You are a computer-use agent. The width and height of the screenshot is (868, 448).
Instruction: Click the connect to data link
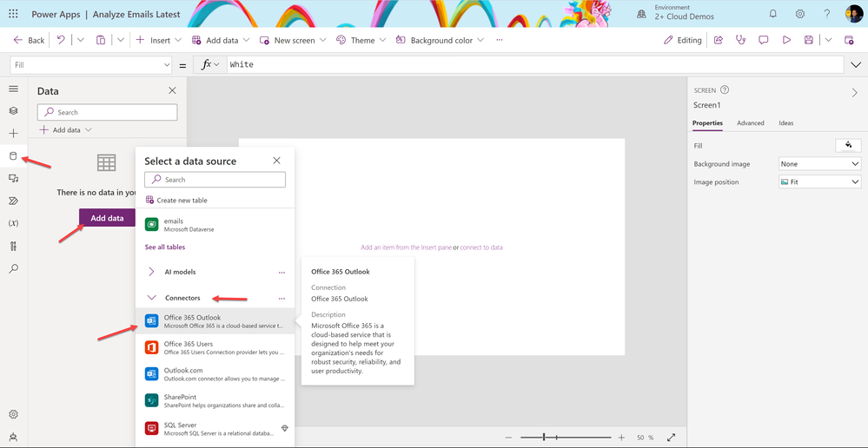(x=481, y=247)
